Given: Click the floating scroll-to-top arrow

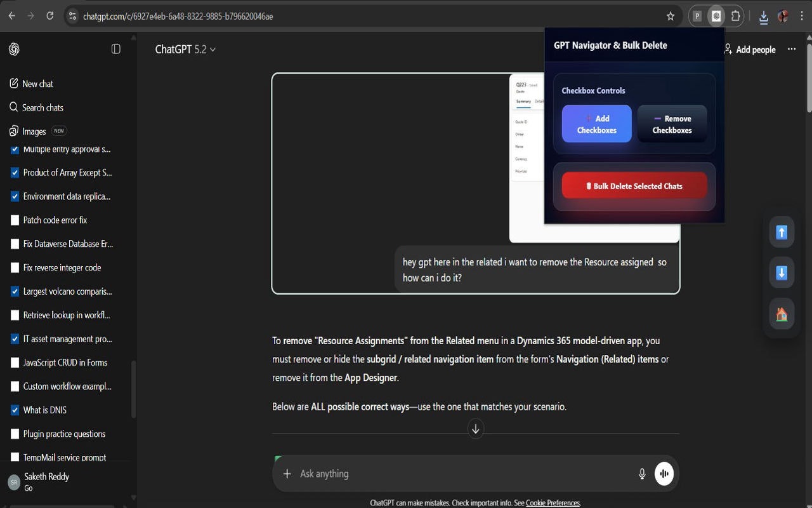Looking at the screenshot, I should tap(781, 232).
